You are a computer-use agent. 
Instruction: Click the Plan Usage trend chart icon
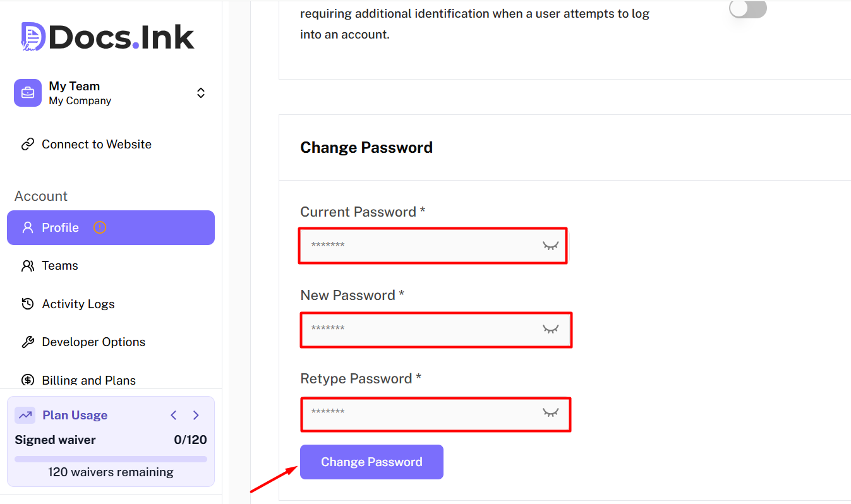coord(25,415)
